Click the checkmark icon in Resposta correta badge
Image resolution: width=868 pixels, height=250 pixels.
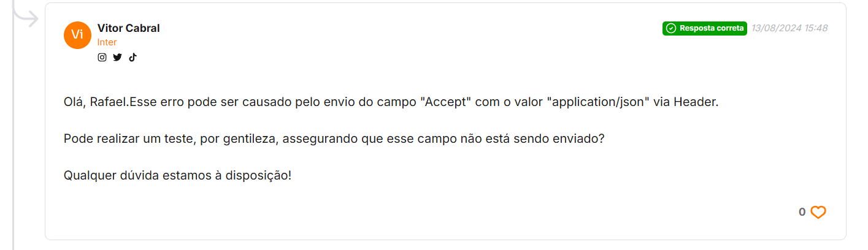coord(671,28)
